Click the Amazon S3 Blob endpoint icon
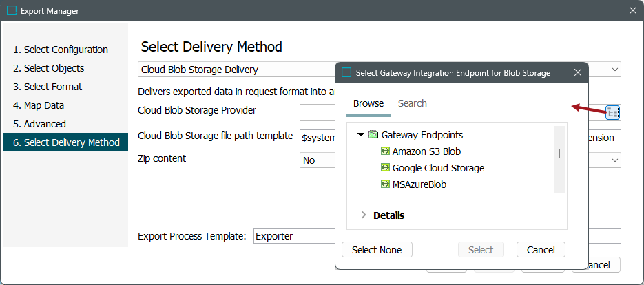The width and height of the screenshot is (644, 285). coord(386,151)
